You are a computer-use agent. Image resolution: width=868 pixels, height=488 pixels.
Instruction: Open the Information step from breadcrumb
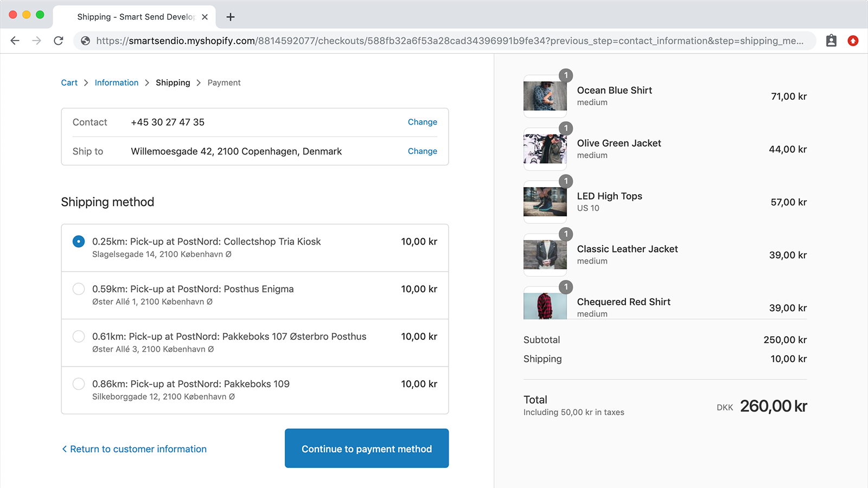[116, 82]
